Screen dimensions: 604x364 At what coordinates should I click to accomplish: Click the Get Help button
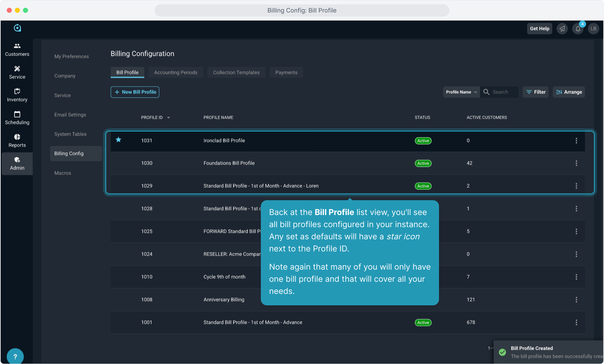click(539, 29)
